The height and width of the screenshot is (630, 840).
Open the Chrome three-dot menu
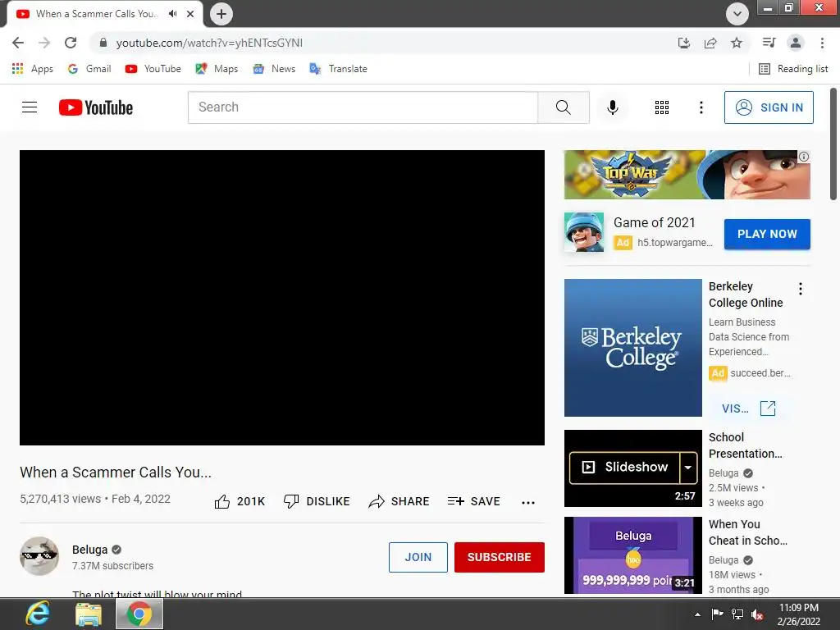click(x=822, y=43)
